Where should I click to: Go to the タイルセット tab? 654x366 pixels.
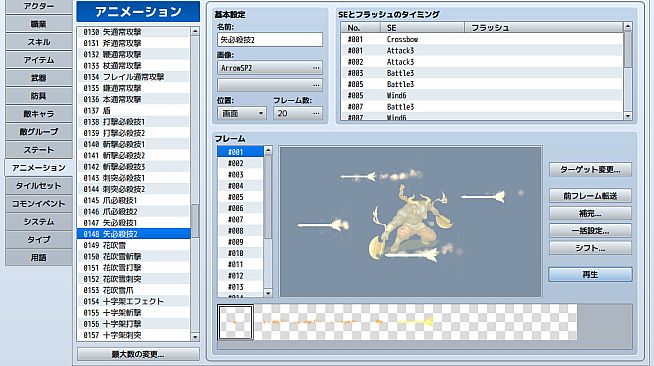coord(38,186)
